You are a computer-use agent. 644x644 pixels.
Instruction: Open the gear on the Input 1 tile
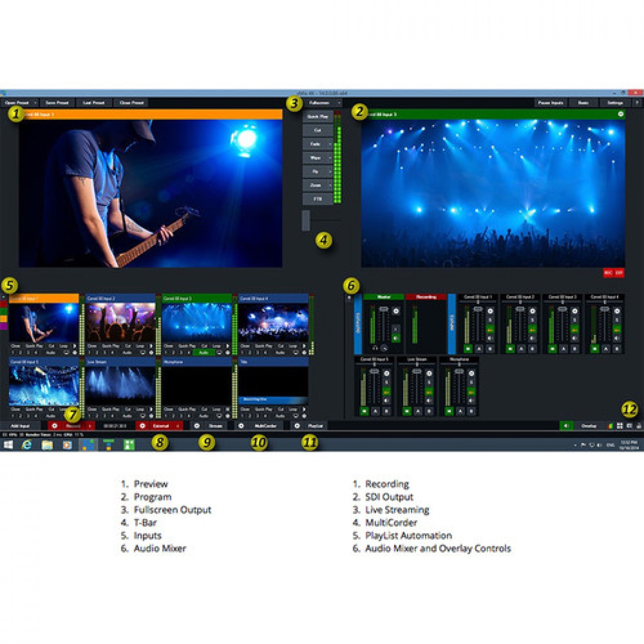click(x=75, y=353)
